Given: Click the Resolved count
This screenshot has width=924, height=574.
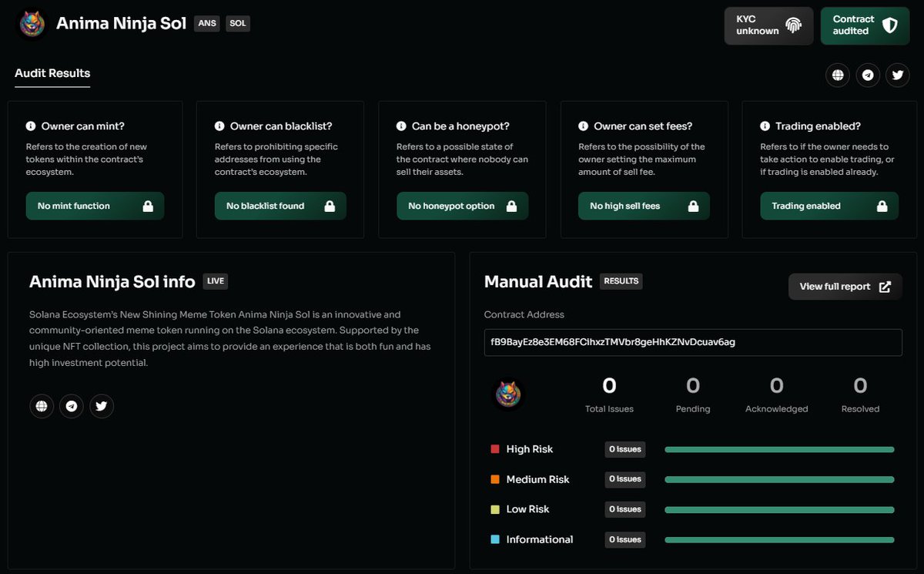Looking at the screenshot, I should (861, 385).
